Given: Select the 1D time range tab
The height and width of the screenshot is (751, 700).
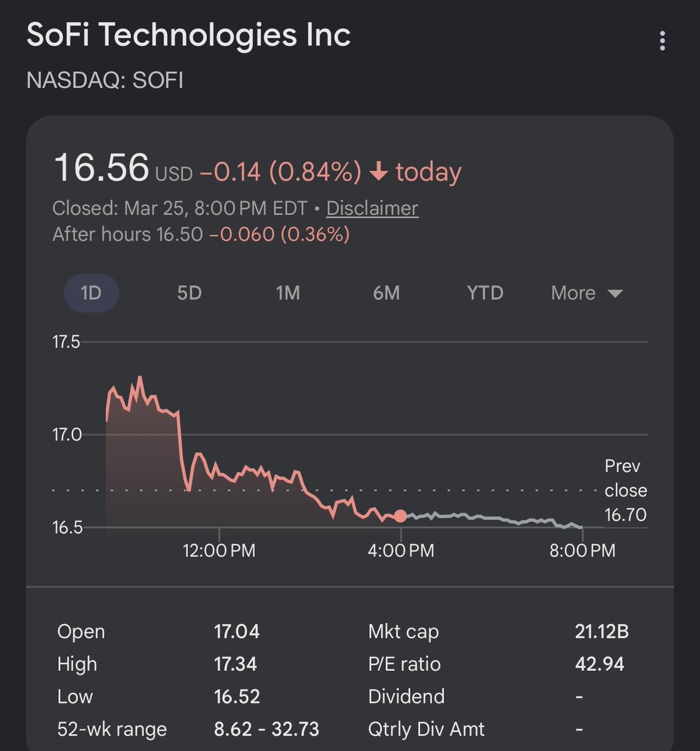Looking at the screenshot, I should (91, 293).
